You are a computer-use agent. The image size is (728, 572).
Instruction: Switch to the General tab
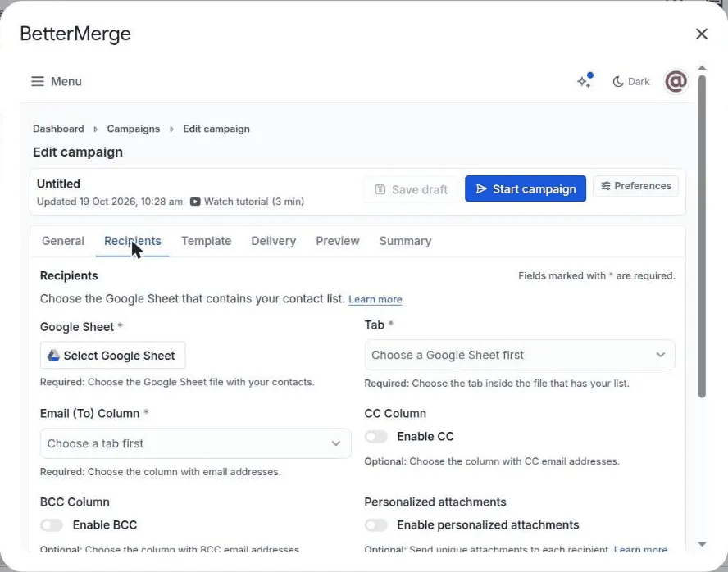(x=63, y=241)
